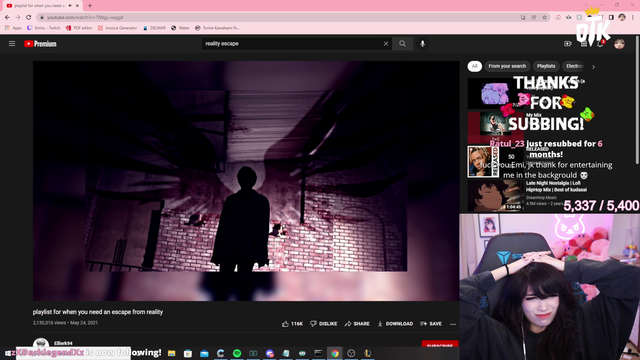Select the Playlists filter chip
The image size is (640, 360).
546,66
